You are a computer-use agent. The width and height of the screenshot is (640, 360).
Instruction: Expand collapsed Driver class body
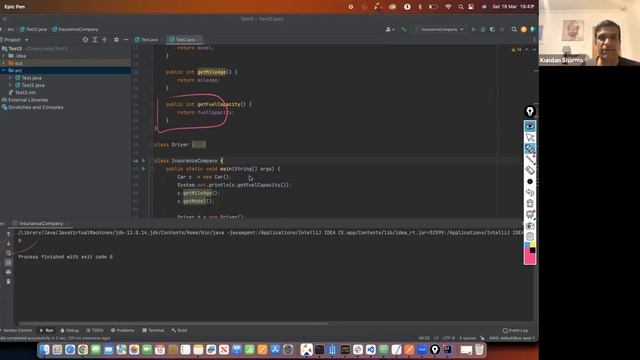coord(199,144)
